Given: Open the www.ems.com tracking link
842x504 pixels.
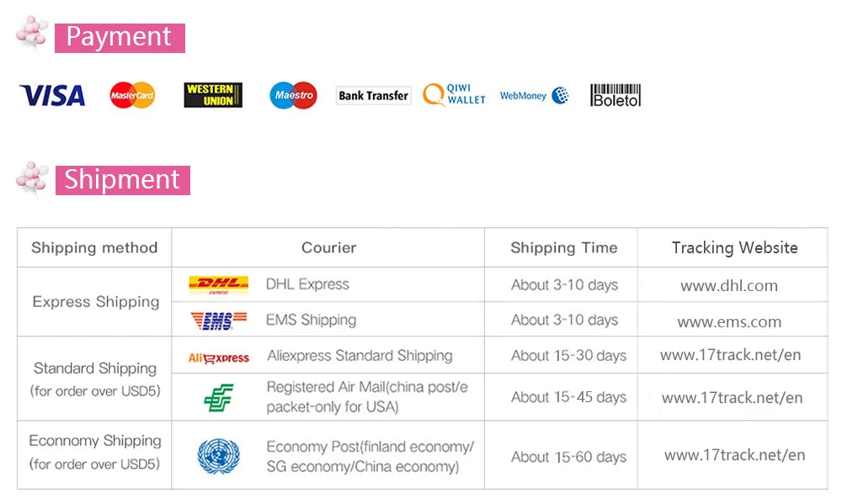Looking at the screenshot, I should pyautogui.click(x=728, y=322).
